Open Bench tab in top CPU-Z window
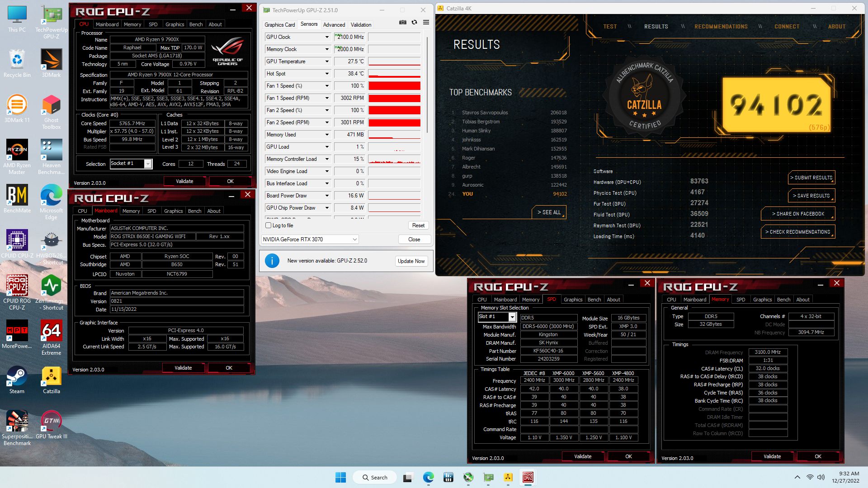The height and width of the screenshot is (488, 868). pyautogui.click(x=196, y=24)
